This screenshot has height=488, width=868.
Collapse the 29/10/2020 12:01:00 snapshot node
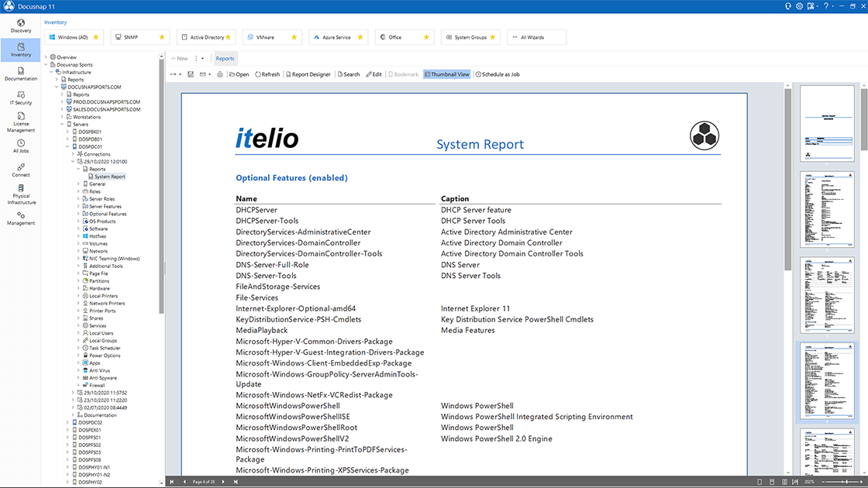[73, 162]
